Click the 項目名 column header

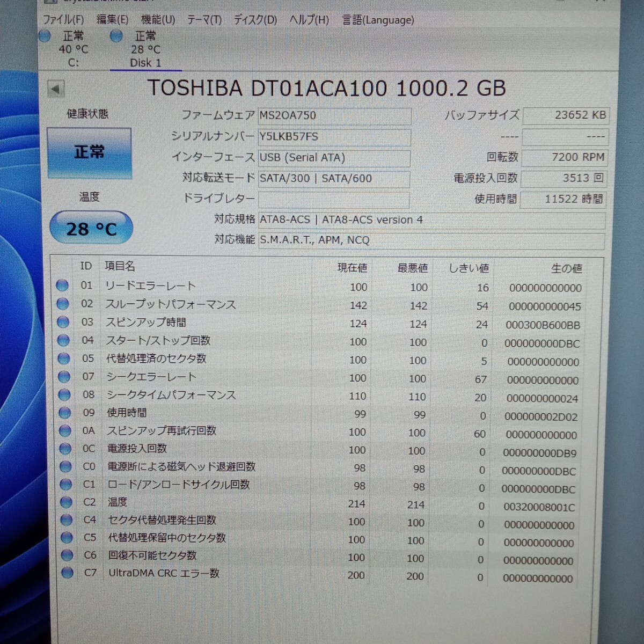[120, 266]
